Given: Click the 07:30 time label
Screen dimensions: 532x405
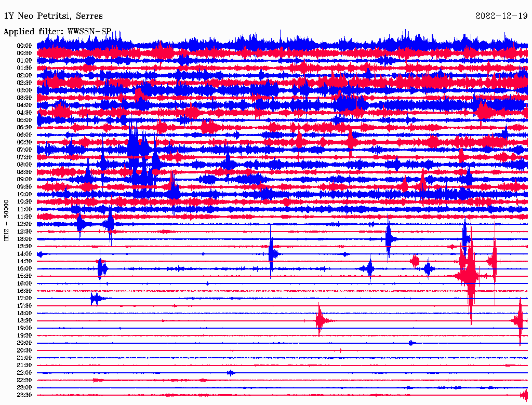Looking at the screenshot, I should (x=24, y=157).
